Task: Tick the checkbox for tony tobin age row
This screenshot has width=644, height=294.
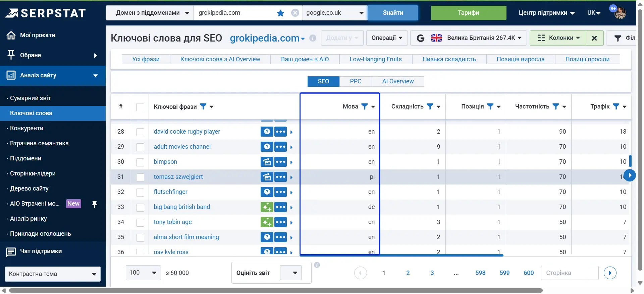Action: pos(140,222)
